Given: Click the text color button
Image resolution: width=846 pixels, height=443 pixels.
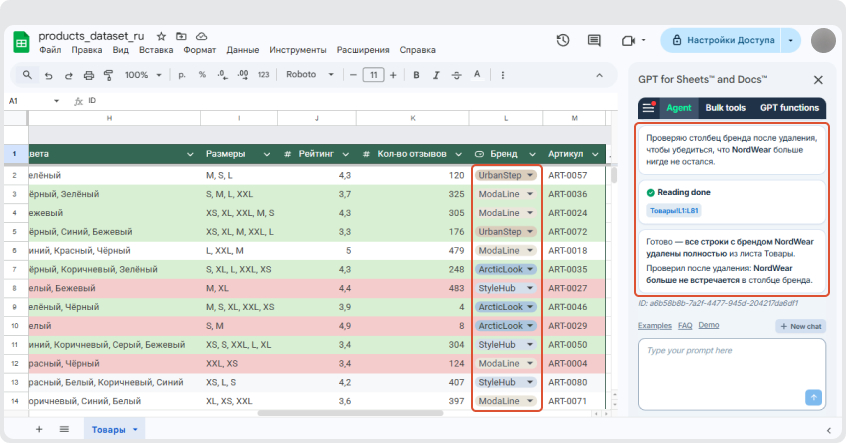Looking at the screenshot, I should [476, 75].
